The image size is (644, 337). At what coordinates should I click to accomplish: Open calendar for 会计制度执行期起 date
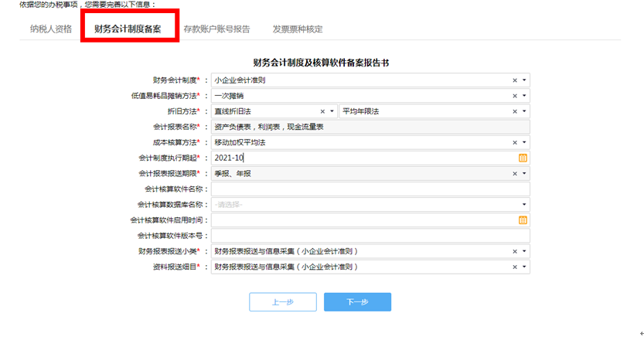click(x=523, y=158)
